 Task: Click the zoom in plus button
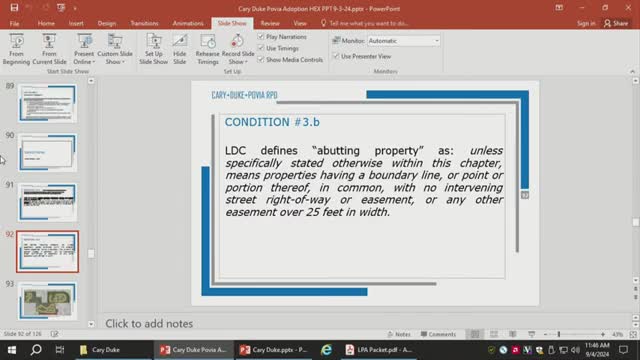603,334
